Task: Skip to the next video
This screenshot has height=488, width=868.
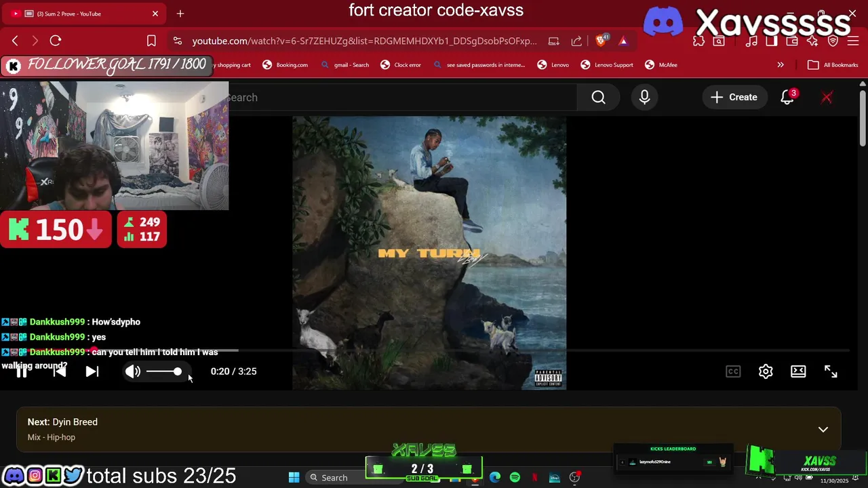Action: (92, 371)
